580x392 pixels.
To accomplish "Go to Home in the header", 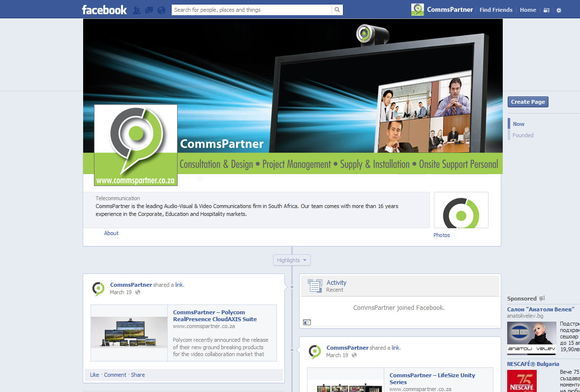I will (x=528, y=10).
